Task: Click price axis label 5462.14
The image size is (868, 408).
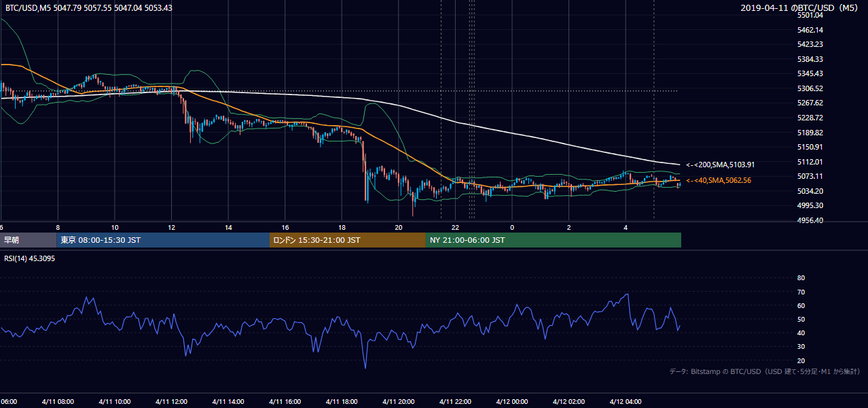Action: [x=810, y=30]
